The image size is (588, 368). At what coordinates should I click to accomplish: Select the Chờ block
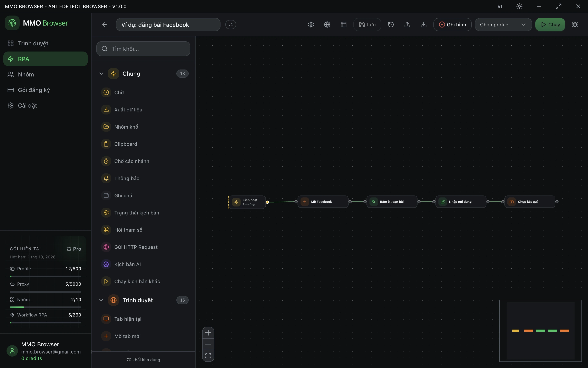click(143, 92)
